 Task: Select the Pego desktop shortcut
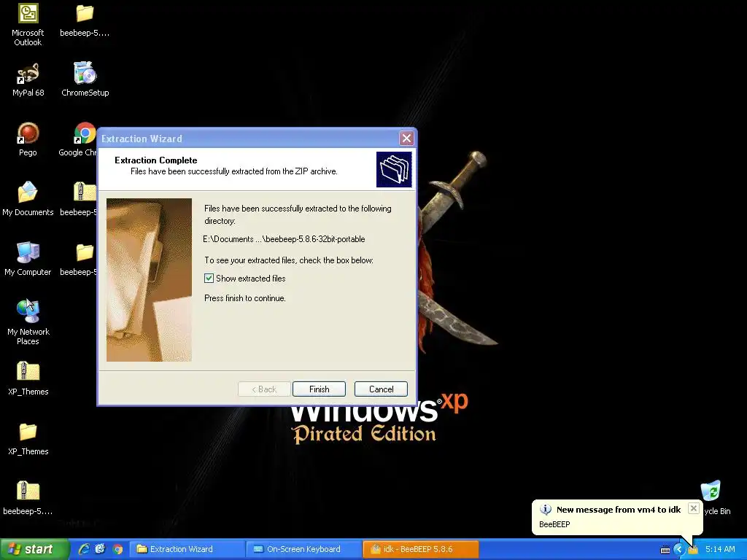tap(28, 140)
